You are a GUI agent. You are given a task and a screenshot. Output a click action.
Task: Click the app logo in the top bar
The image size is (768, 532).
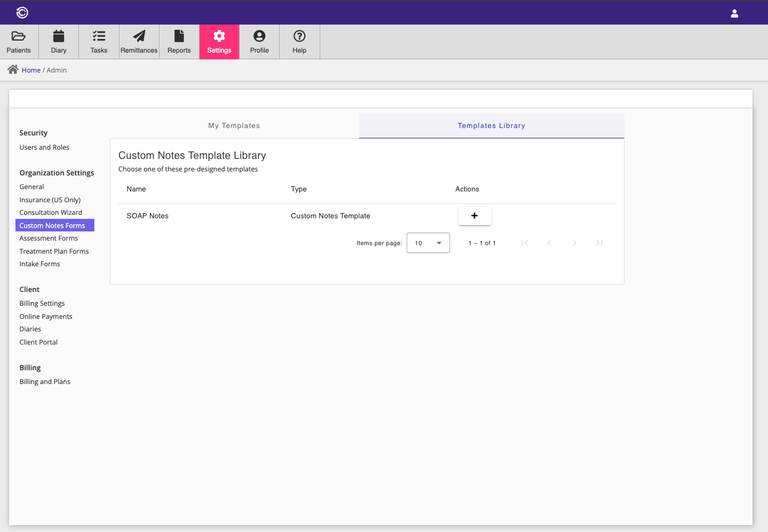22,12
